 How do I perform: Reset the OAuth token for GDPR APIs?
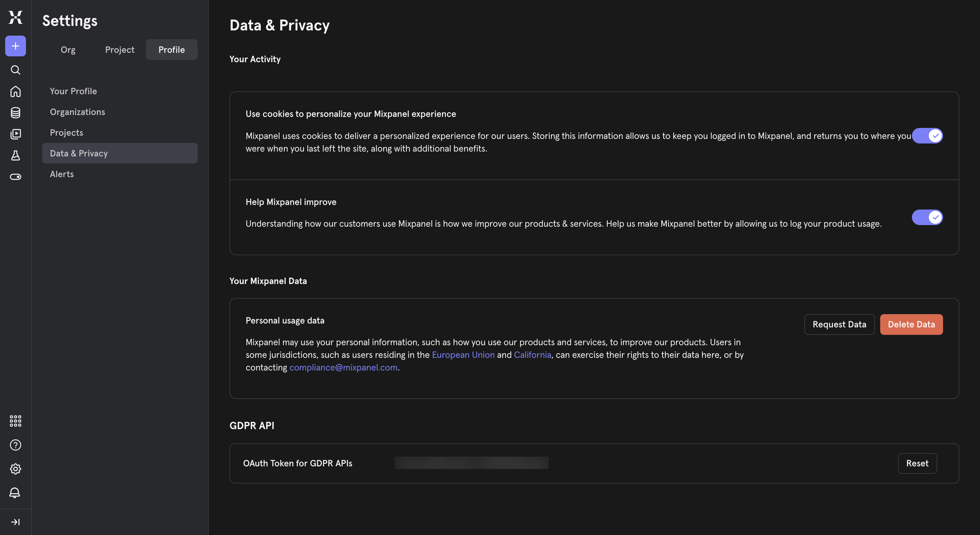pos(917,463)
